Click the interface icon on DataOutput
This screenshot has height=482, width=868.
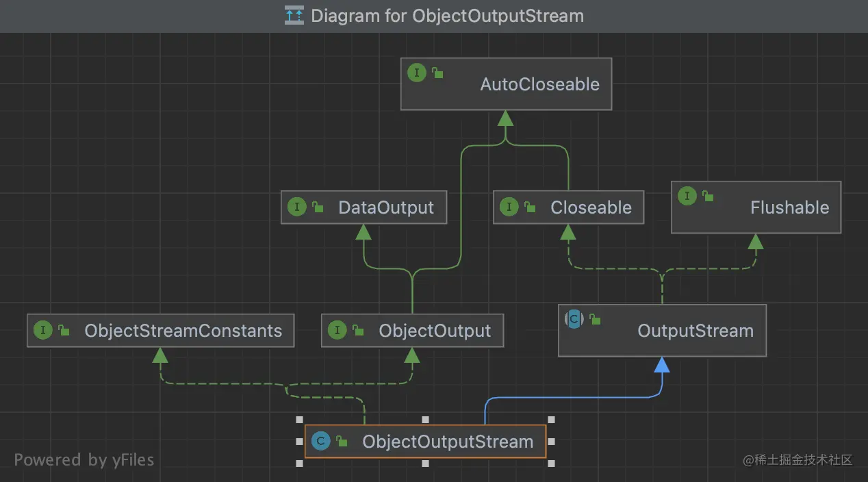297,207
